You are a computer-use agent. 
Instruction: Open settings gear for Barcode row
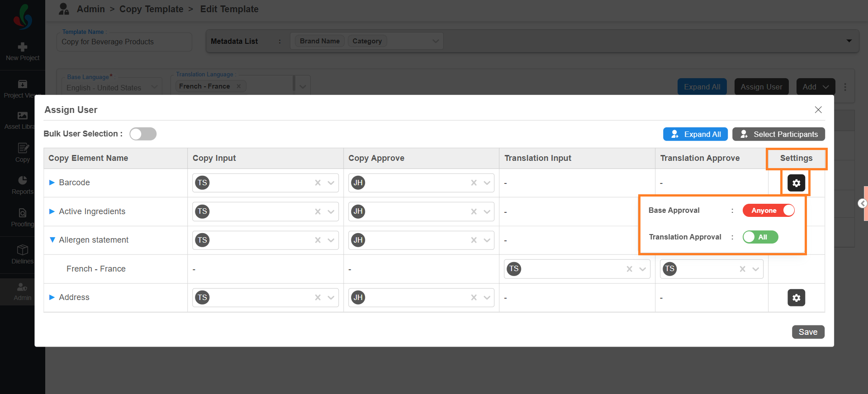click(796, 183)
